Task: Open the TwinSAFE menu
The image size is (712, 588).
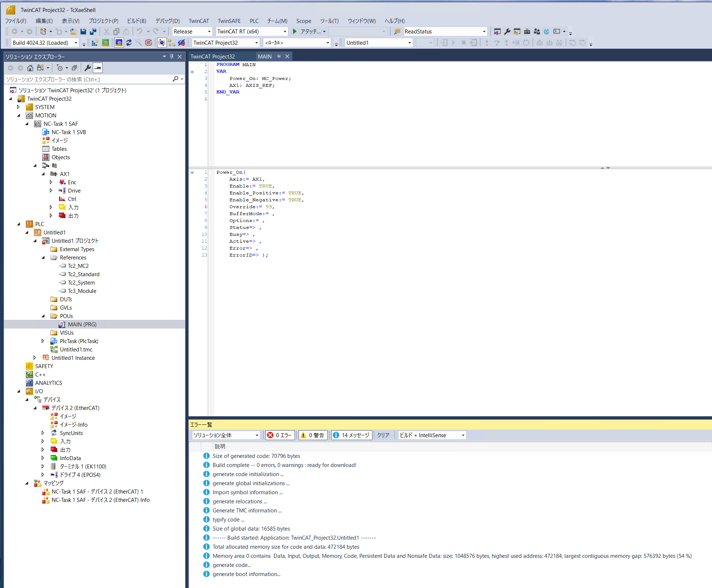Action: pyautogui.click(x=229, y=21)
